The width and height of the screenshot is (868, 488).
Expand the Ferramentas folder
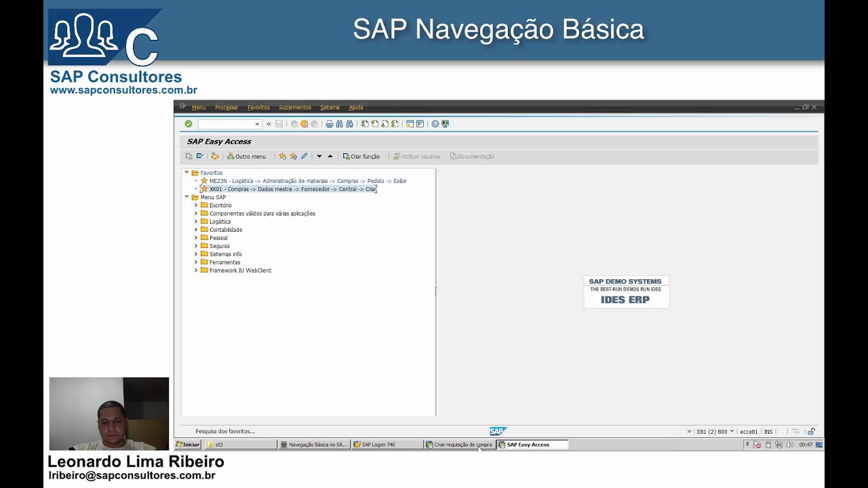196,262
